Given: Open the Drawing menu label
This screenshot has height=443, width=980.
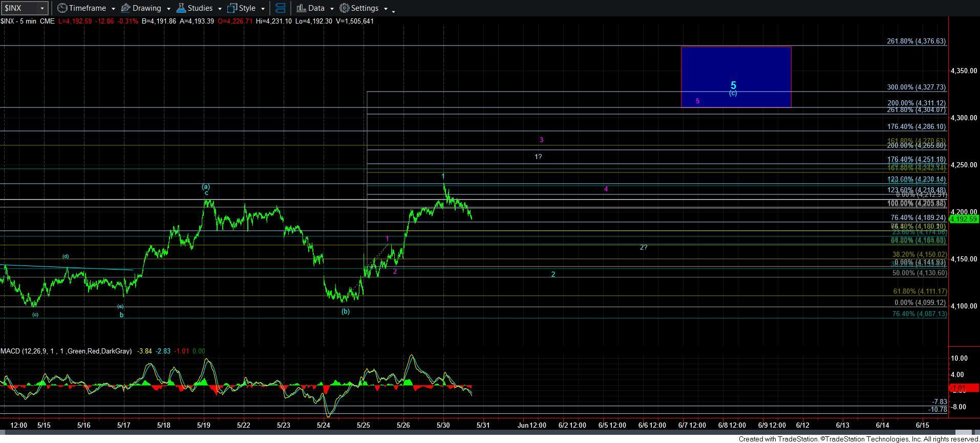Looking at the screenshot, I should point(146,8).
